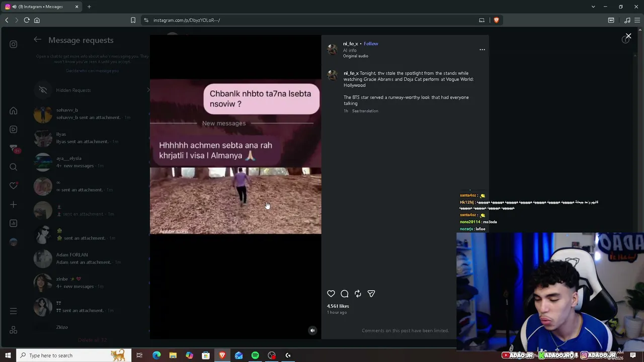Screen dimensions: 644x362
Task: Bookmark this page with the bookmark icon
Action: (x=133, y=20)
